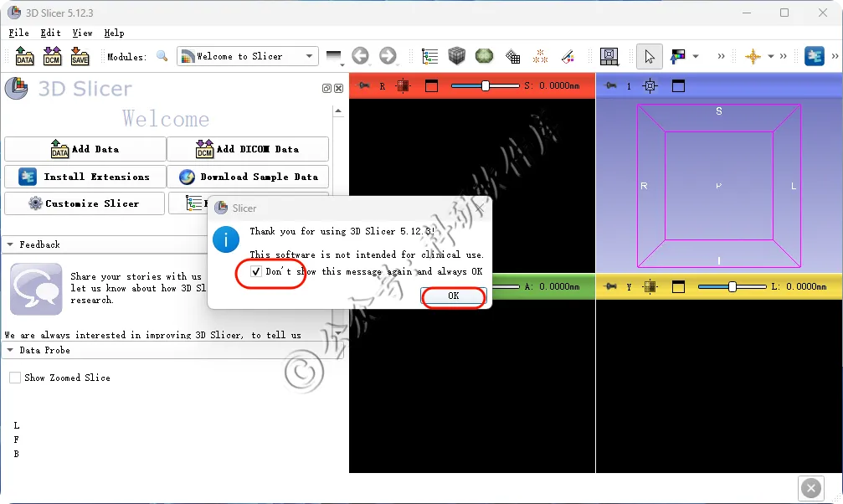Click the Add DICOM Data button
Image resolution: width=843 pixels, height=504 pixels.
pos(248,149)
